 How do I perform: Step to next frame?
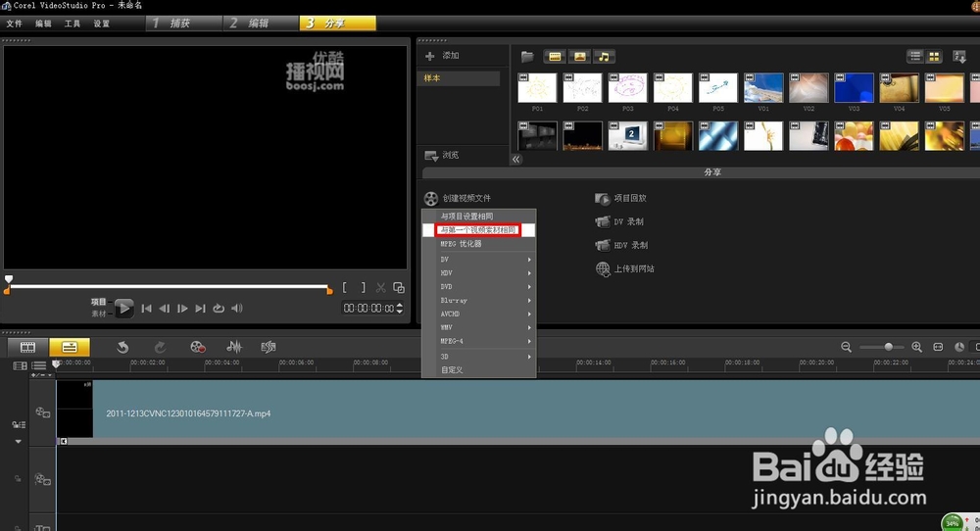tap(182, 309)
